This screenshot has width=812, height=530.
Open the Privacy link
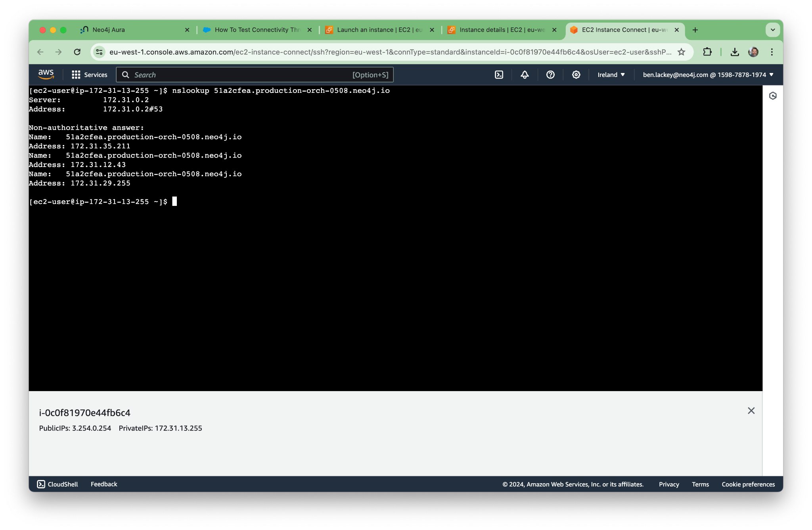coord(669,484)
